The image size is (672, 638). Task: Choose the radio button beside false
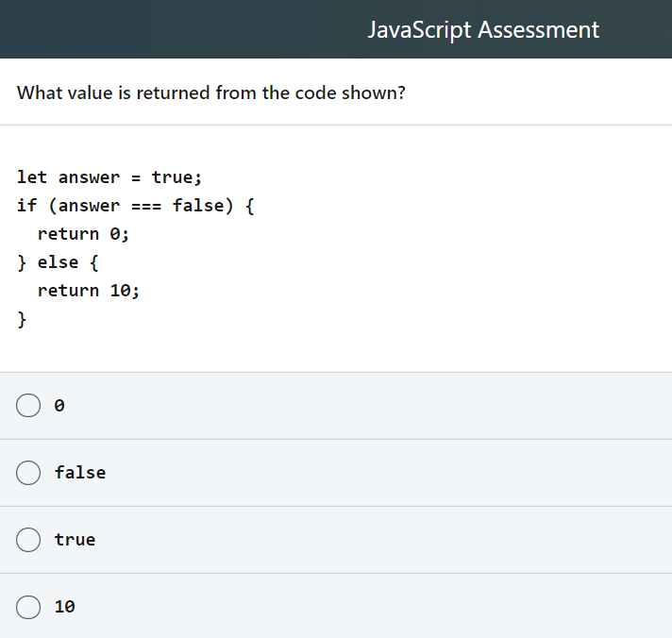[x=27, y=473]
